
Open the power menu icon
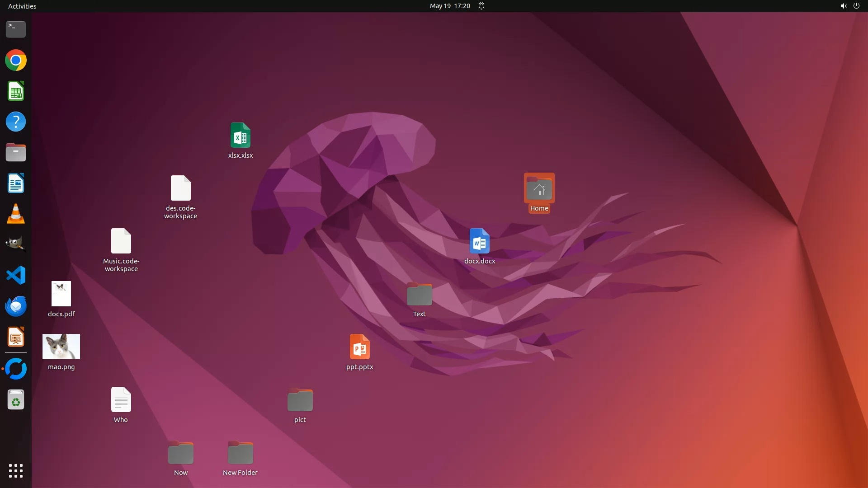coord(856,6)
